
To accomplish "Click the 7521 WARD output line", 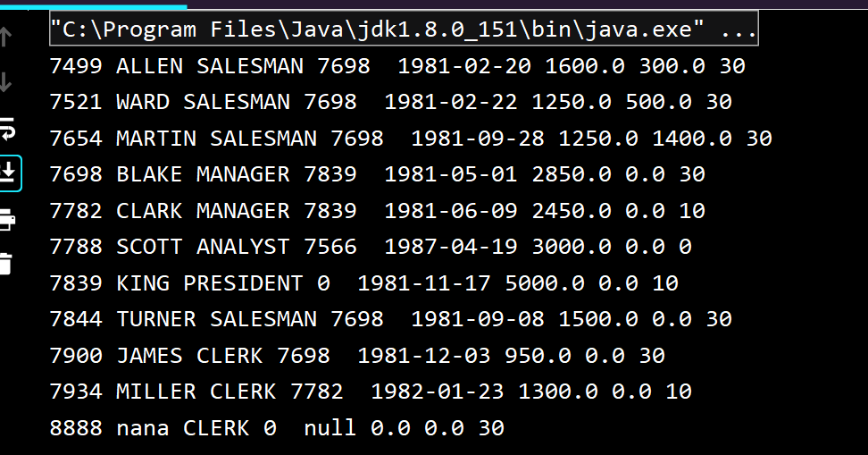I will click(391, 102).
